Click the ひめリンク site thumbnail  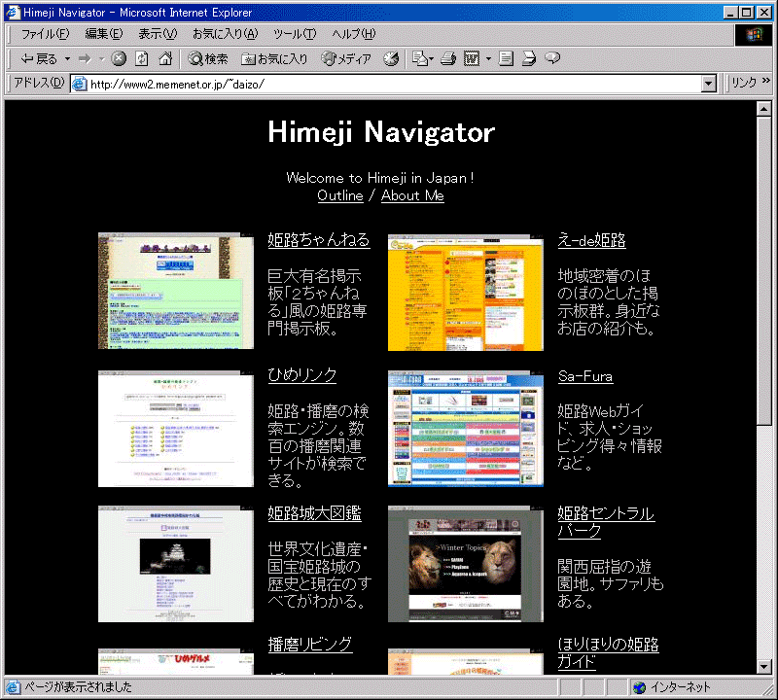pos(176,429)
